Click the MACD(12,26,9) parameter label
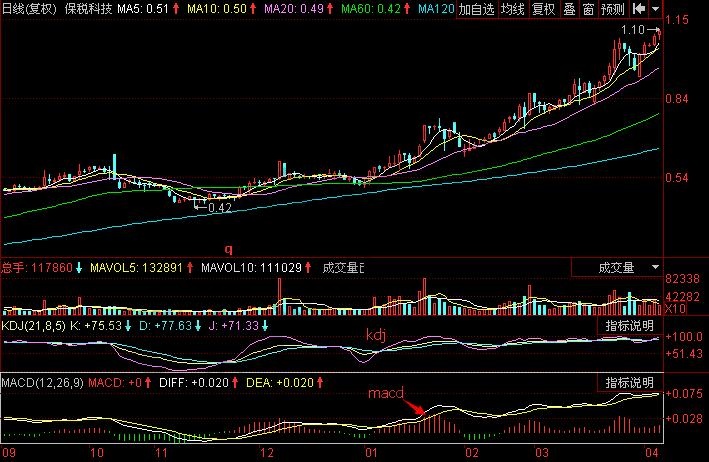Viewport: 709px width, 462px height. pos(42,382)
